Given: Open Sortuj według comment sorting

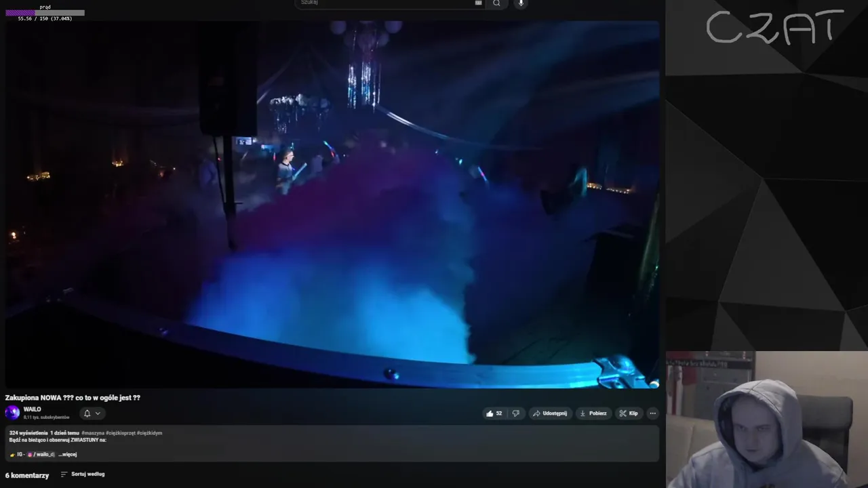Looking at the screenshot, I should 83,474.
